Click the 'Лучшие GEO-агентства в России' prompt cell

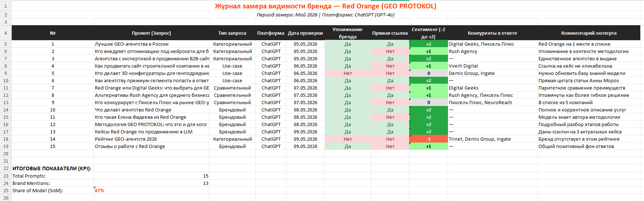pyautogui.click(x=151, y=44)
